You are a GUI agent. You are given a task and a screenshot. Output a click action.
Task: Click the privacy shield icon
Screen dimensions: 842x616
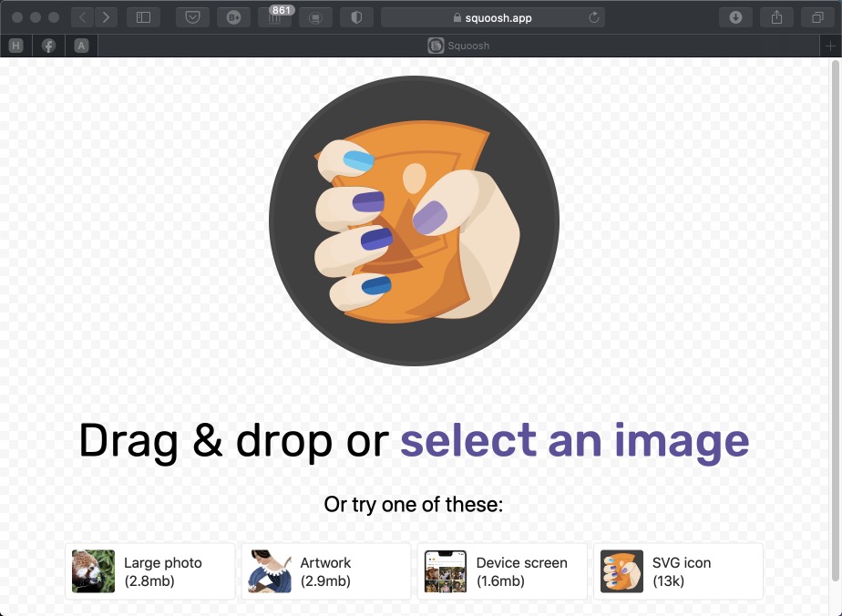click(x=356, y=17)
